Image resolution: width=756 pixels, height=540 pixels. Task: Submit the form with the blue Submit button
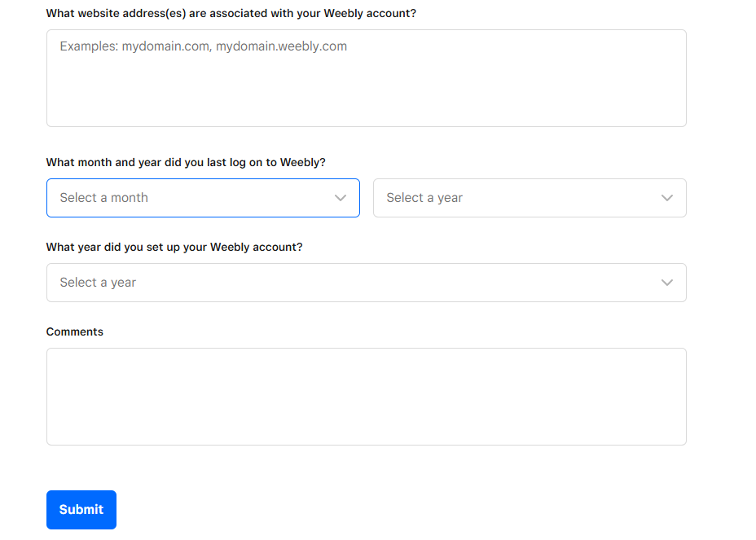(81, 510)
